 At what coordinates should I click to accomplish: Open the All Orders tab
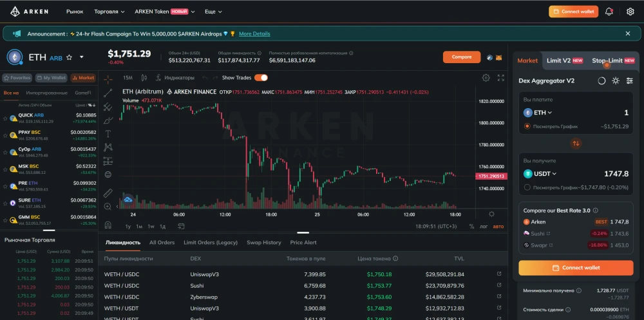click(162, 242)
